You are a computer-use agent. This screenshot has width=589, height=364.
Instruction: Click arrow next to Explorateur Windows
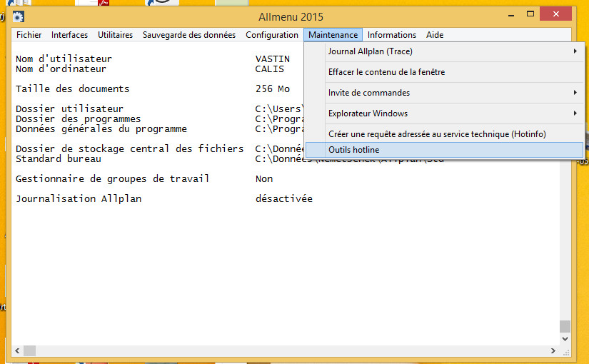tap(575, 113)
